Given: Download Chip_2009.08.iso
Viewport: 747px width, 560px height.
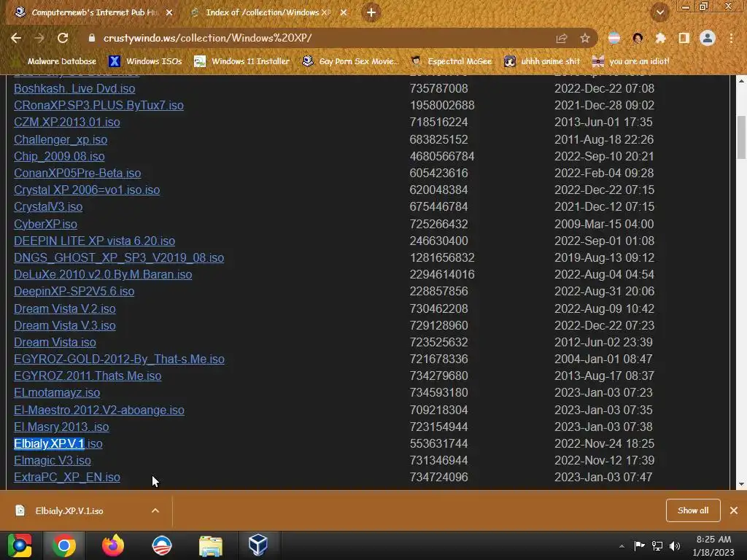Looking at the screenshot, I should pyautogui.click(x=59, y=156).
